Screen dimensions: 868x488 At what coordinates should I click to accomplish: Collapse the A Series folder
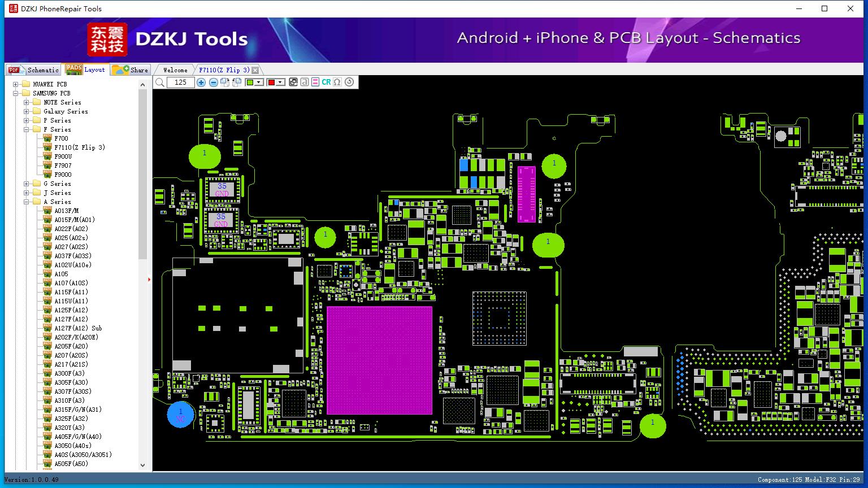pos(27,202)
